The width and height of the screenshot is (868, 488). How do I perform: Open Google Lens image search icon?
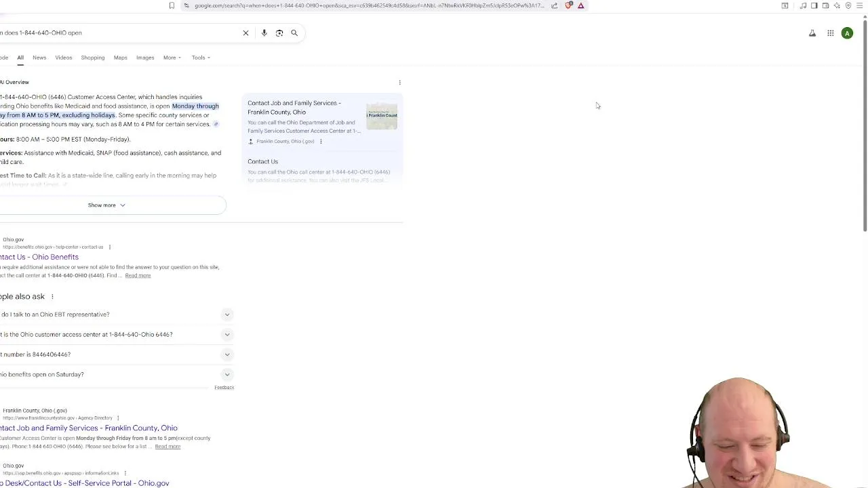tap(279, 33)
